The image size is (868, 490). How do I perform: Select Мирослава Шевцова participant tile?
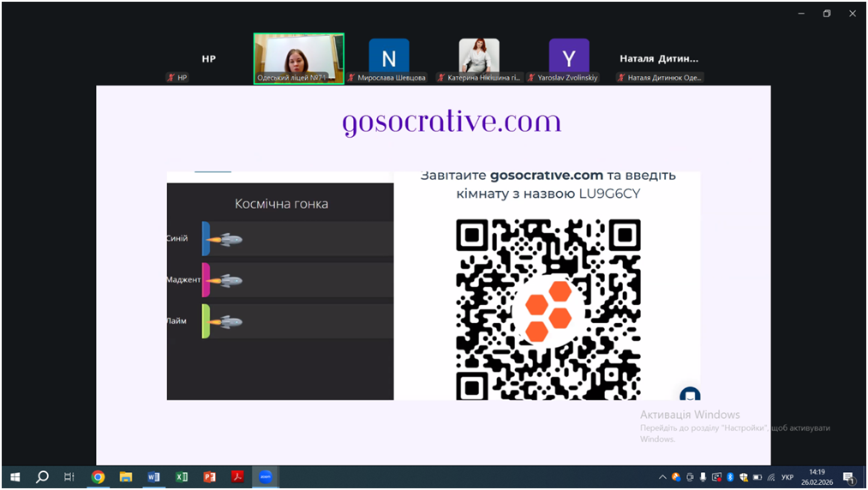pos(389,58)
